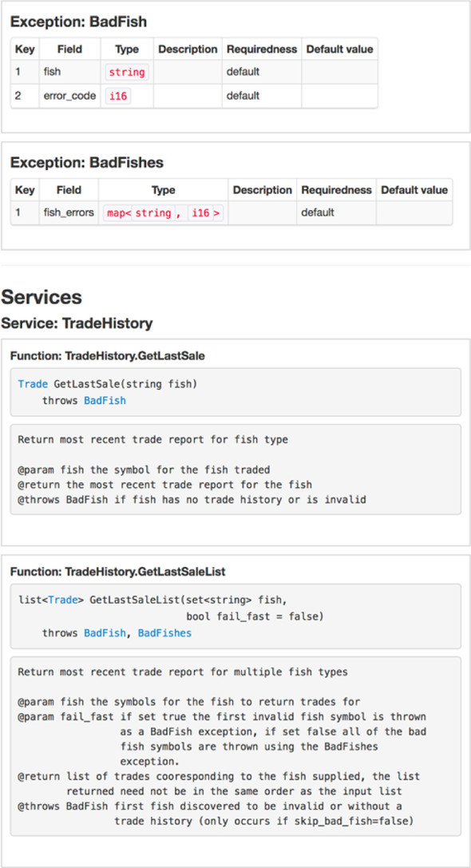Click the Function: TradeHistory.GetLastSale title
The height and width of the screenshot is (868, 471).
(108, 356)
